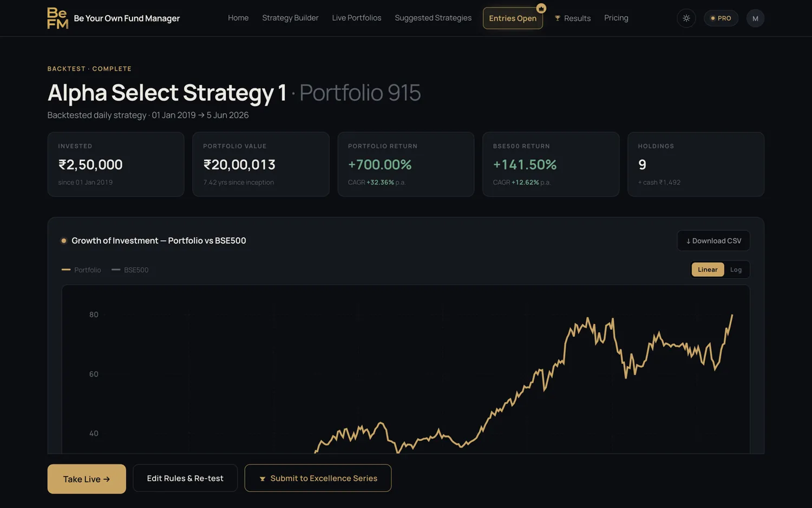Click trophy icon in Submit to Excellence Series

(263, 479)
